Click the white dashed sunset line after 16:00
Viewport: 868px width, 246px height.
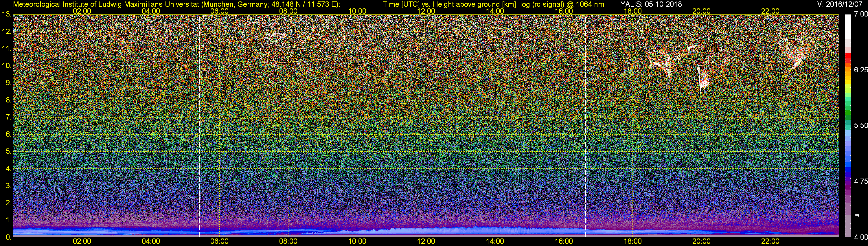586,125
